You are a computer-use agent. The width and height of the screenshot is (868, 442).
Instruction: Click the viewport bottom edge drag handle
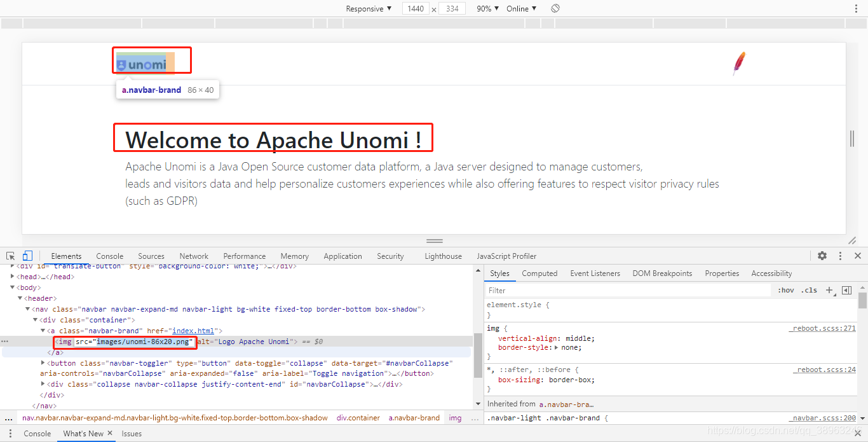pos(435,241)
